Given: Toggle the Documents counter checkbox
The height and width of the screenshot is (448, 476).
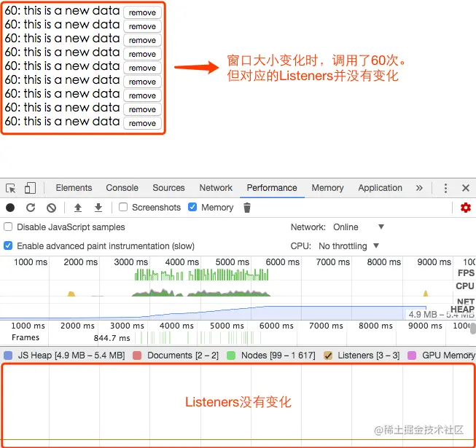Looking at the screenshot, I should click(137, 355).
